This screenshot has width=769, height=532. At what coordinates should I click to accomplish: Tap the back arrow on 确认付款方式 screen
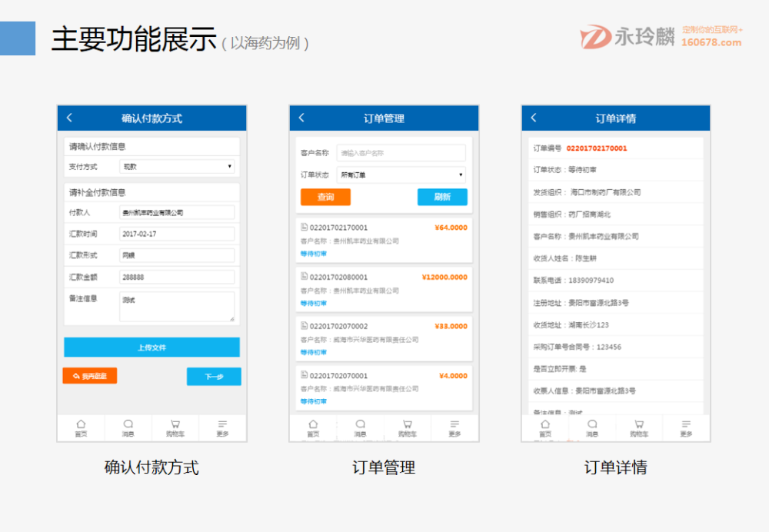(x=70, y=118)
